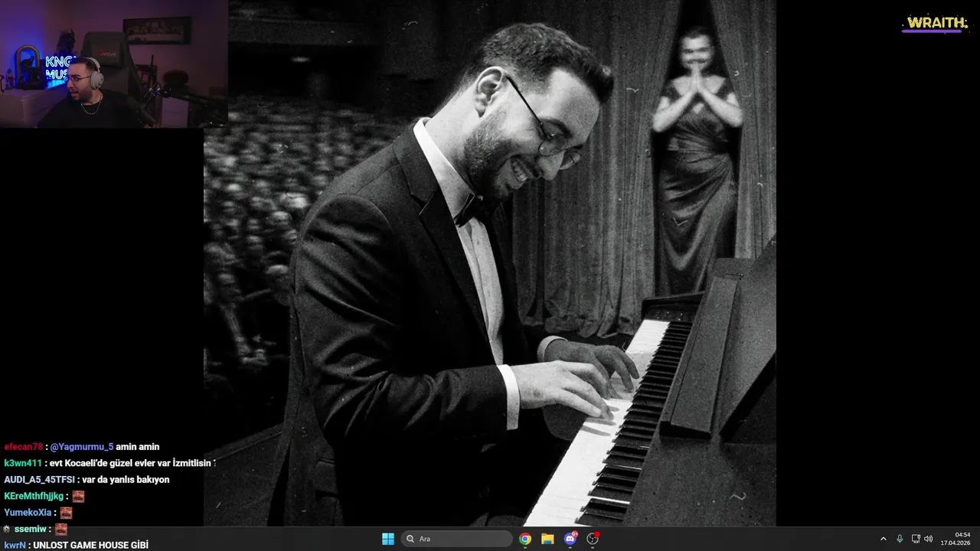Open Discord from the taskbar
Image resolution: width=980 pixels, height=551 pixels.
(570, 539)
